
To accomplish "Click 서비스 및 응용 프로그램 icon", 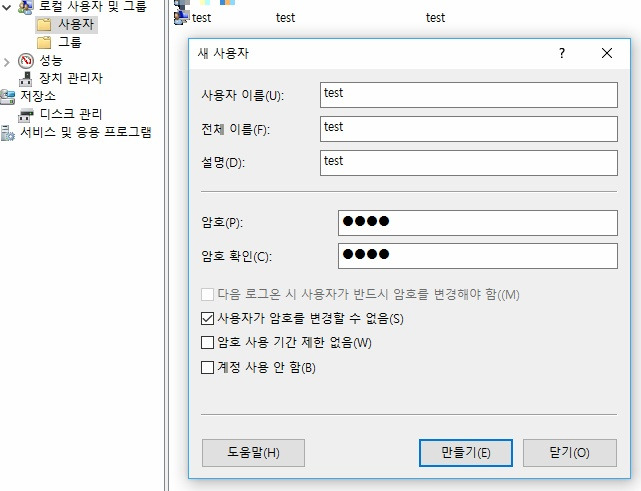I will (x=7, y=133).
